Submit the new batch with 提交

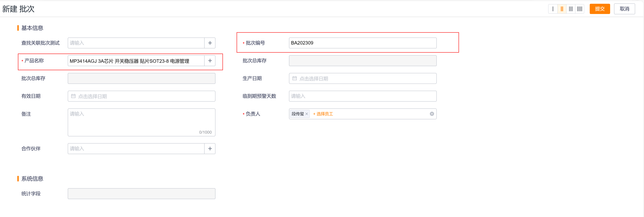point(600,9)
